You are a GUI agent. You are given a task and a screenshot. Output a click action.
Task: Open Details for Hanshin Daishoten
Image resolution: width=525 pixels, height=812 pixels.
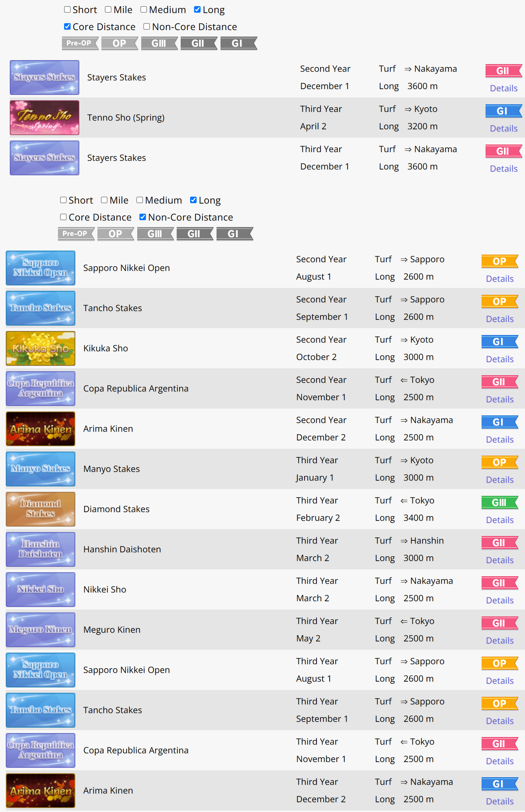coord(500,560)
